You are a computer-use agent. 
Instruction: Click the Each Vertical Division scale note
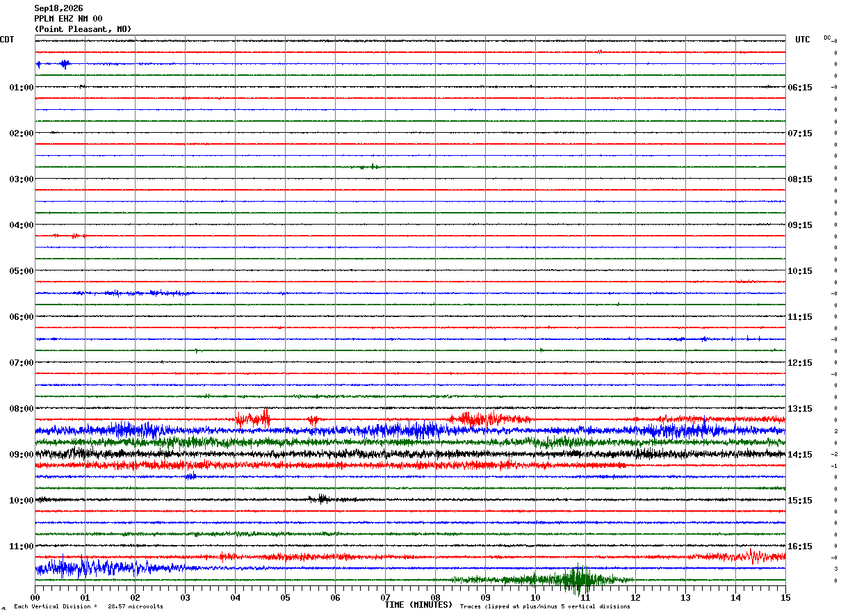coord(88,606)
